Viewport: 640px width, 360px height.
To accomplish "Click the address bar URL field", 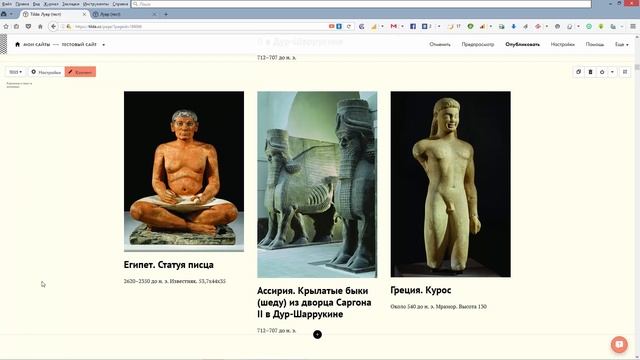I will point(200,27).
